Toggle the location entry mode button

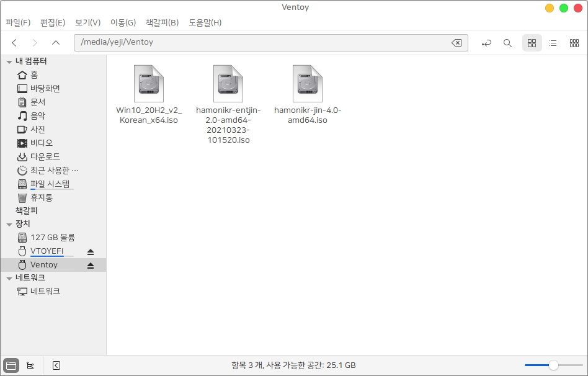487,43
